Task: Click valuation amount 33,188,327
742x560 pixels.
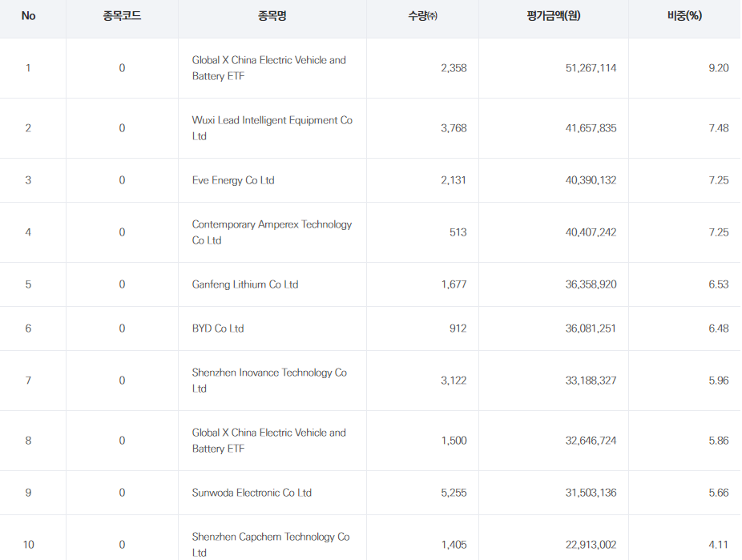Action: 591,381
